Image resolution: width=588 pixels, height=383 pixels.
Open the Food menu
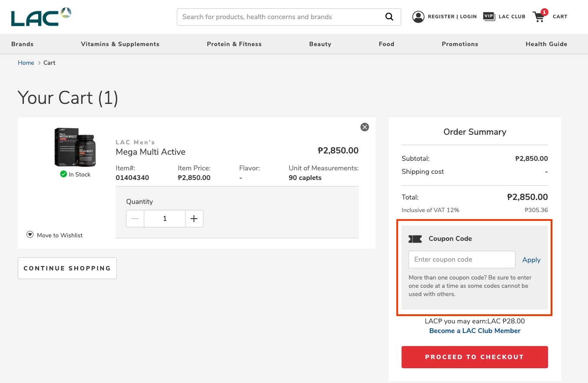tap(386, 44)
